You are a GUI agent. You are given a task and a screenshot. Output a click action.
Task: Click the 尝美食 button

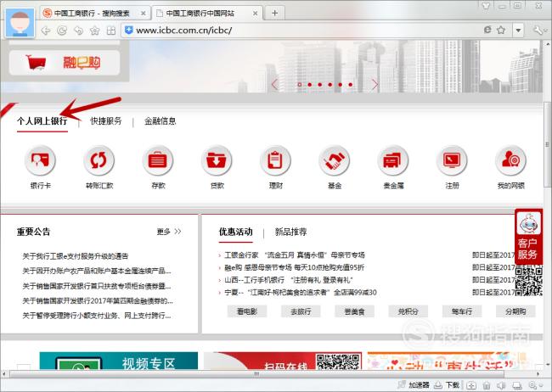(354, 311)
